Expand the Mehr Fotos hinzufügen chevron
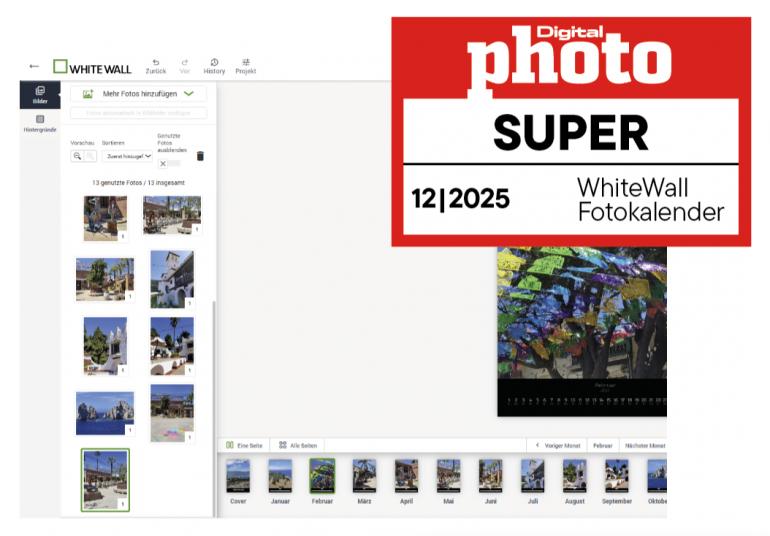 click(x=189, y=93)
